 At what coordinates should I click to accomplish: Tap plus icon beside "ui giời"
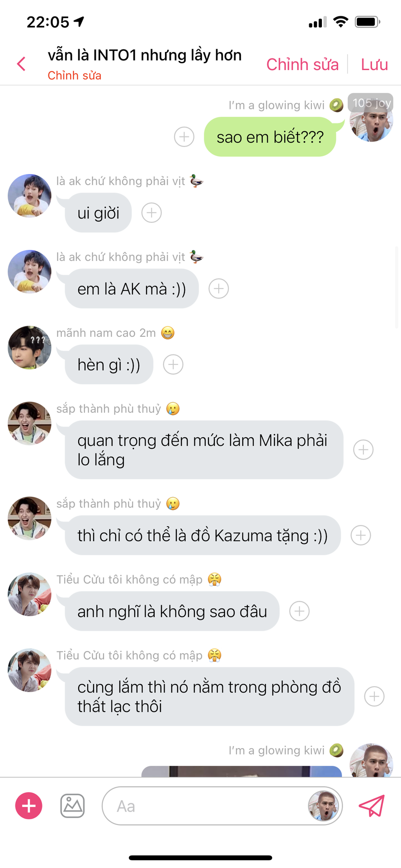151,212
